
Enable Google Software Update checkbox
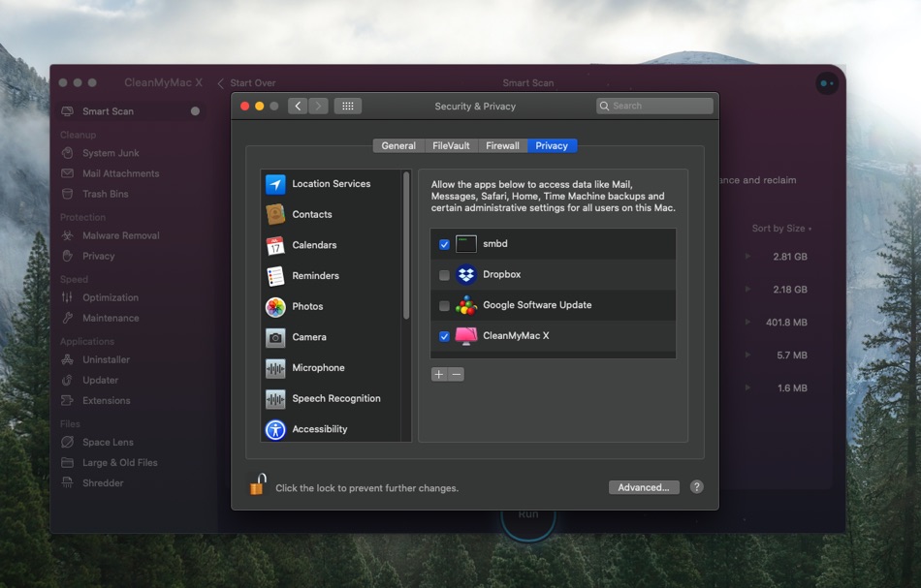coord(444,305)
